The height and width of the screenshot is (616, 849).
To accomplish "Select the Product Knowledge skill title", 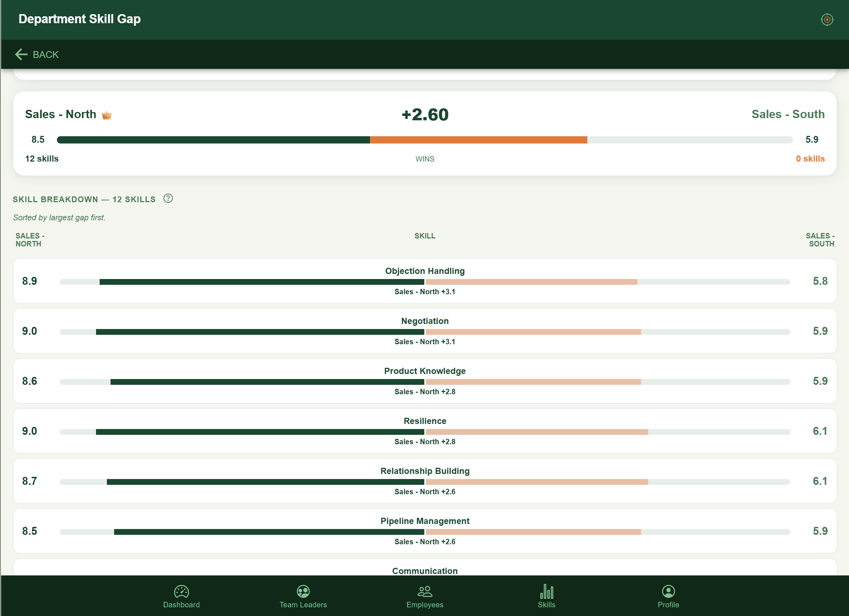I will point(425,371).
